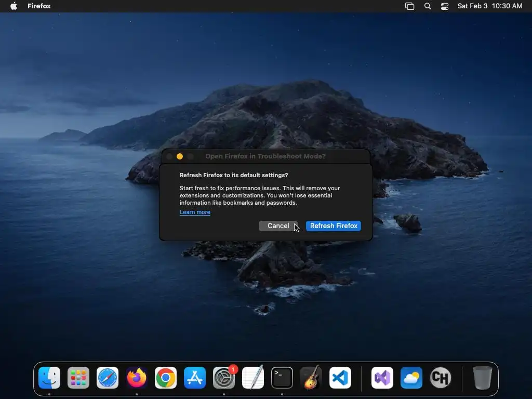Viewport: 532px width, 399px height.
Task: Open Control Center in menu bar
Action: 445,6
